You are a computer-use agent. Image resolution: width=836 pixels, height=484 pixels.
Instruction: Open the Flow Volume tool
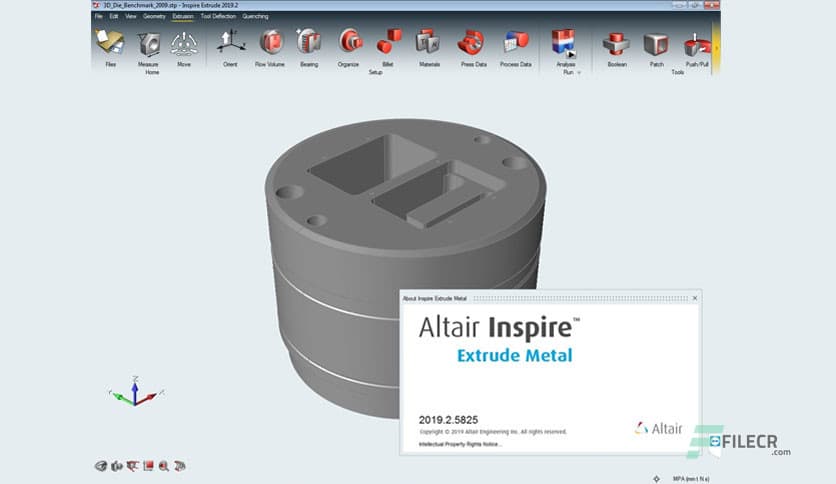270,43
